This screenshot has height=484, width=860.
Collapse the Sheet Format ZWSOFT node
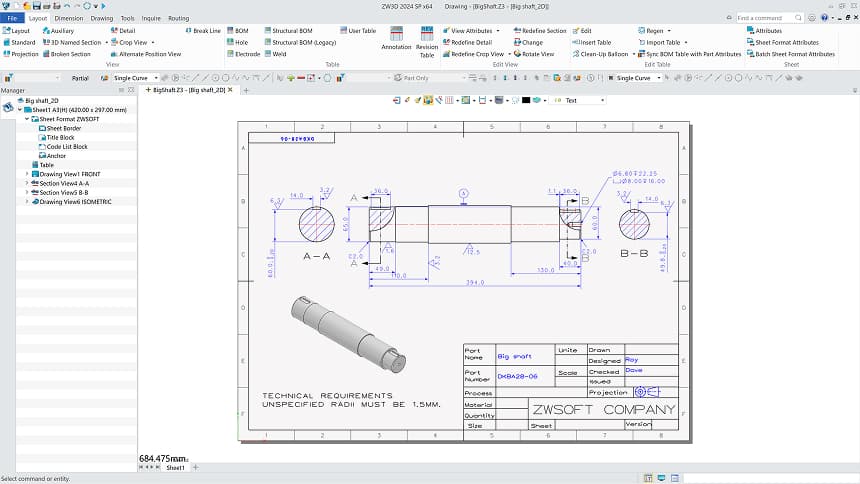point(27,119)
